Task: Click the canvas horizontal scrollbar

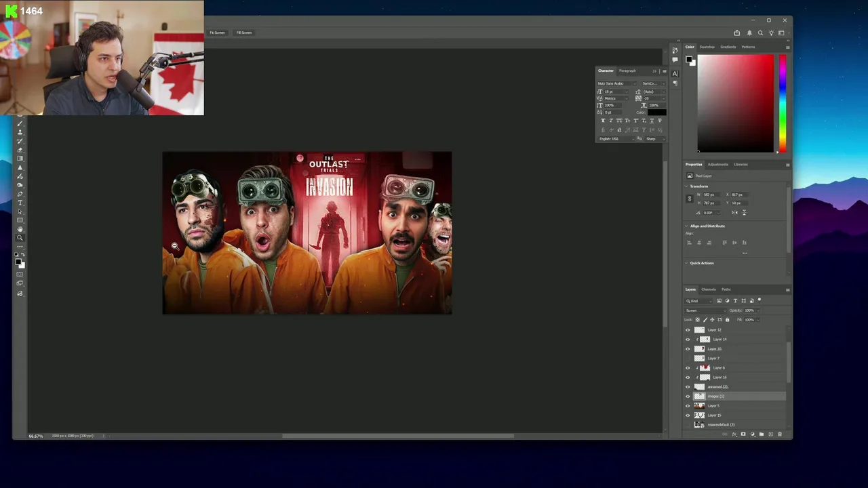Action: tap(397, 436)
